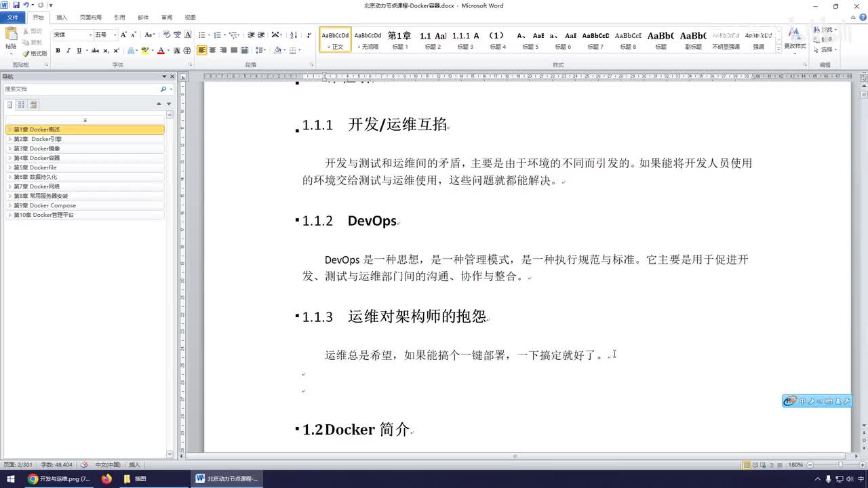Click the text effects glowing A icon
Image resolution: width=868 pixels, height=488 pixels.
[x=131, y=50]
